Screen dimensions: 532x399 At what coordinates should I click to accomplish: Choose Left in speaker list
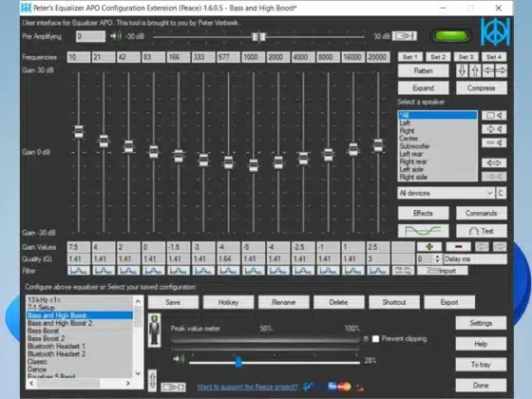(x=437, y=123)
